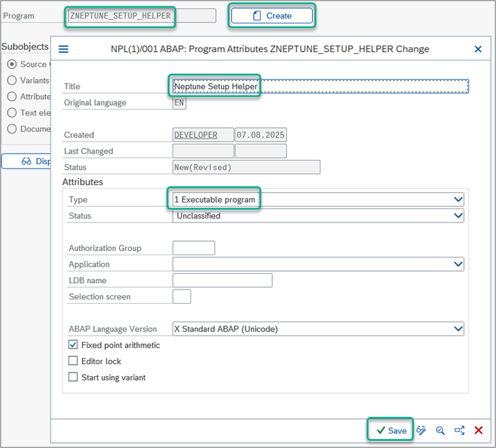
Task: Click the Authorization Group label
Action: tap(105, 248)
